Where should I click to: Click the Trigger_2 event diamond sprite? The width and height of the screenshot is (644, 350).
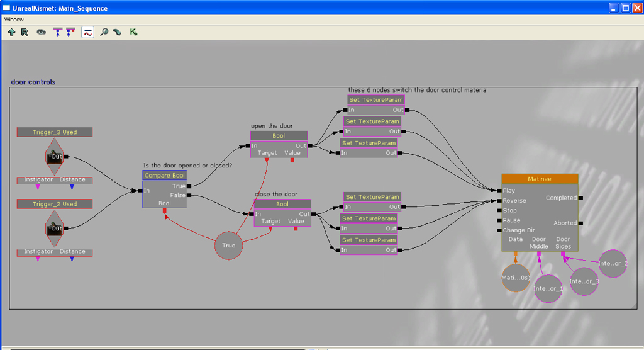54,229
